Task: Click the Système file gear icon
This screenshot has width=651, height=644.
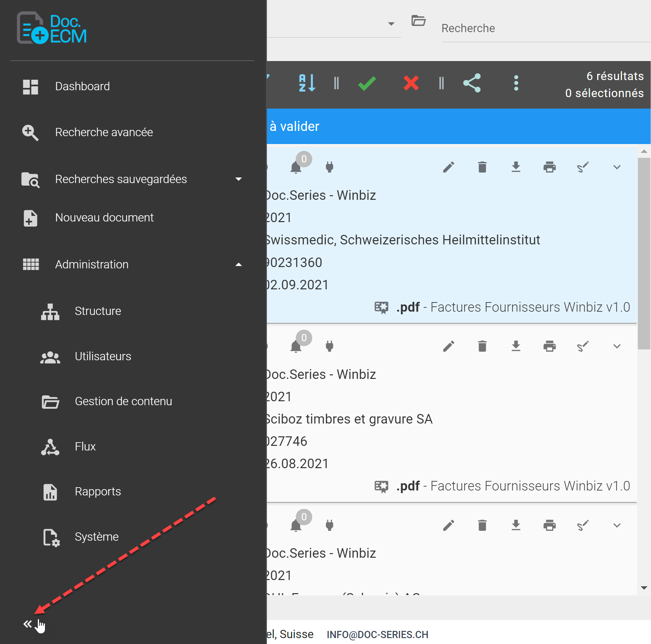Action: pos(52,538)
